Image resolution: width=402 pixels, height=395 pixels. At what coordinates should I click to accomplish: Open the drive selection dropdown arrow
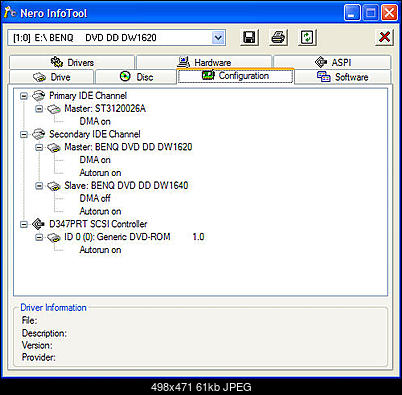click(x=218, y=37)
